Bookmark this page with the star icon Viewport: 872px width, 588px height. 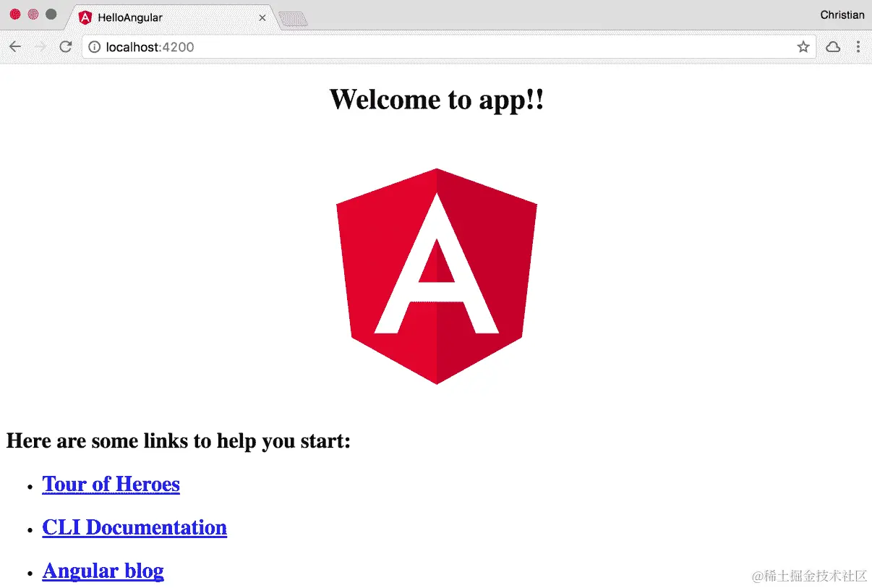pos(803,47)
